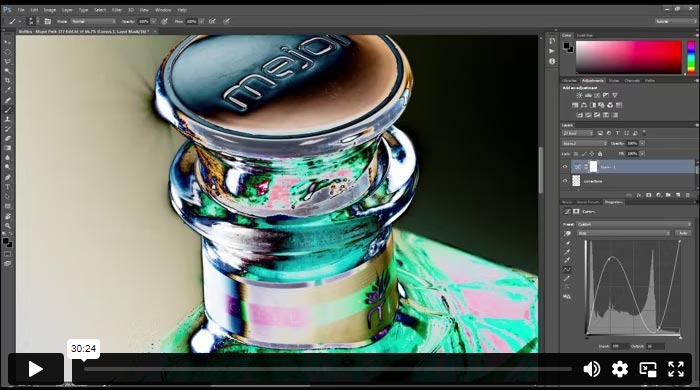
Task: Create a new group folder in Layers panel
Action: [x=668, y=195]
